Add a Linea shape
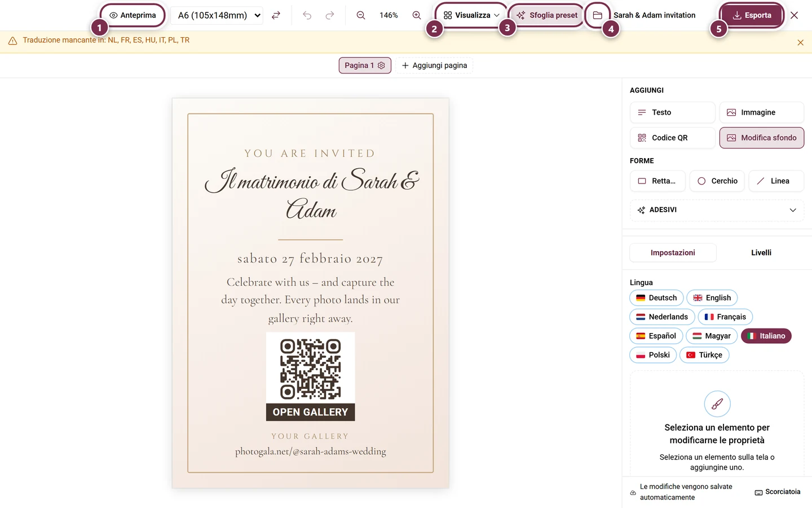Viewport: 812px width, 508px height. (x=776, y=181)
